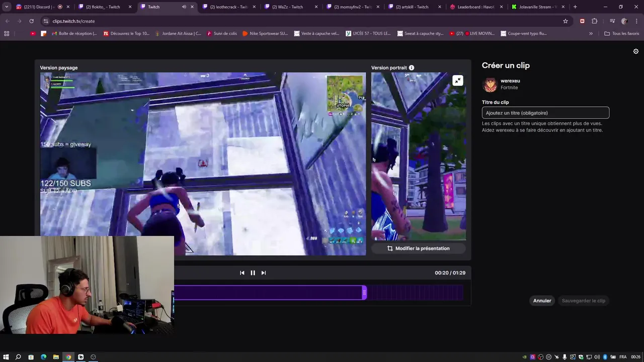Open File Explorer from taskbar
Viewport: 644px width, 362px height.
coord(56,357)
